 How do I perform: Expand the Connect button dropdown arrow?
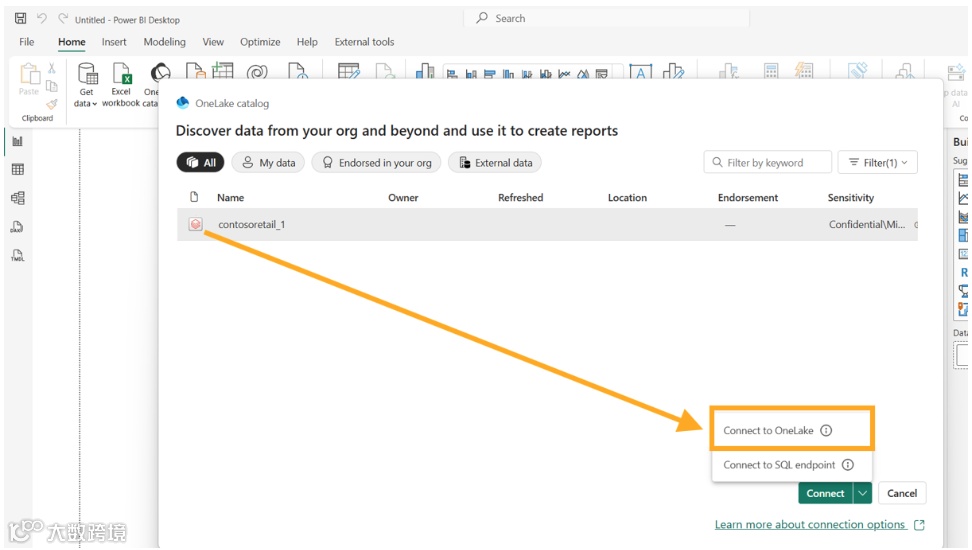click(x=862, y=494)
